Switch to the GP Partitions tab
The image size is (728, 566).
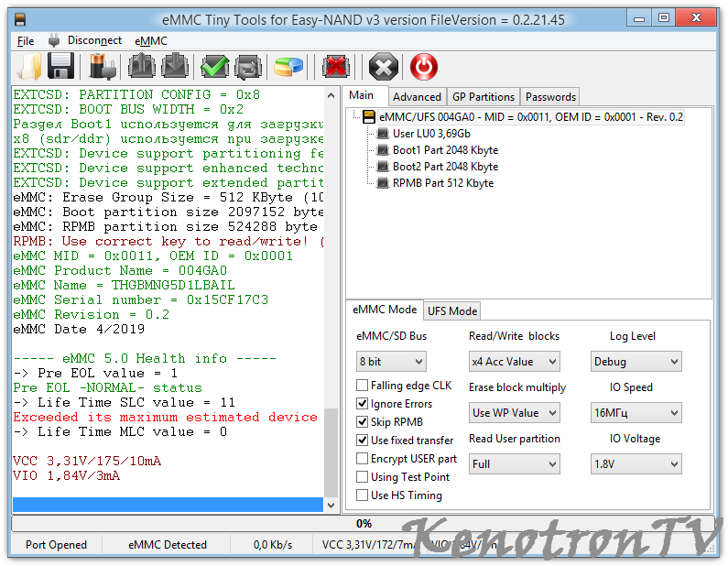484,96
